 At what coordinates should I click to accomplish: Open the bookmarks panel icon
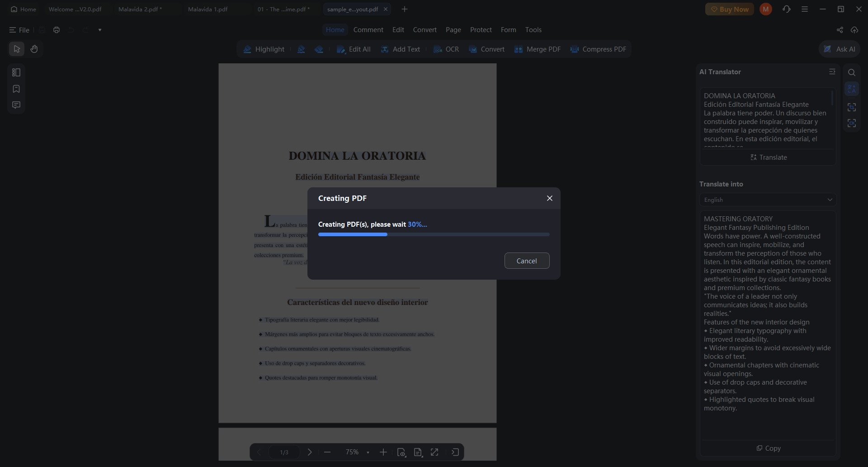(16, 89)
